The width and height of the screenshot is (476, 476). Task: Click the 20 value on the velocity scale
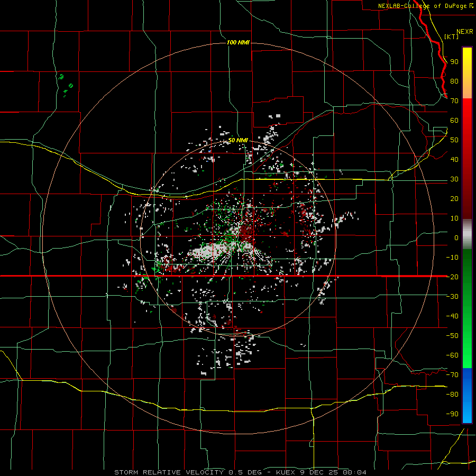454,199
